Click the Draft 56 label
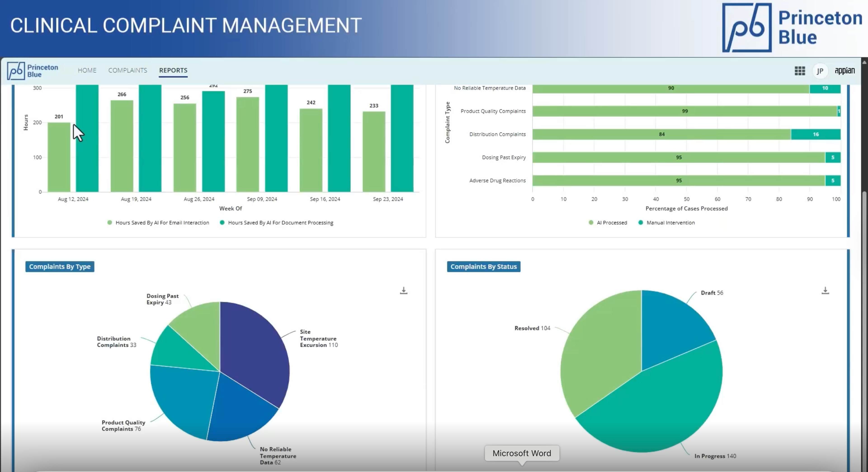The width and height of the screenshot is (868, 472). (712, 293)
